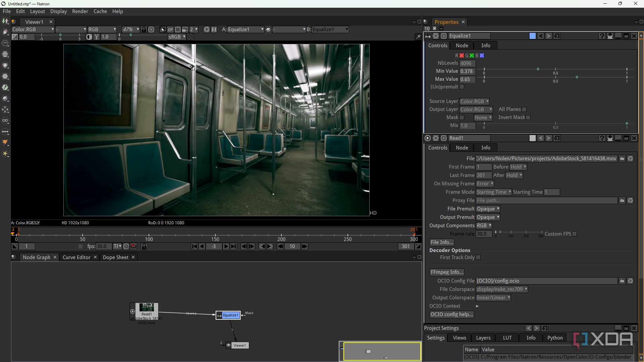Image resolution: width=644 pixels, height=362 pixels.
Task: Click the FFmpeg Info... button
Action: click(x=447, y=272)
